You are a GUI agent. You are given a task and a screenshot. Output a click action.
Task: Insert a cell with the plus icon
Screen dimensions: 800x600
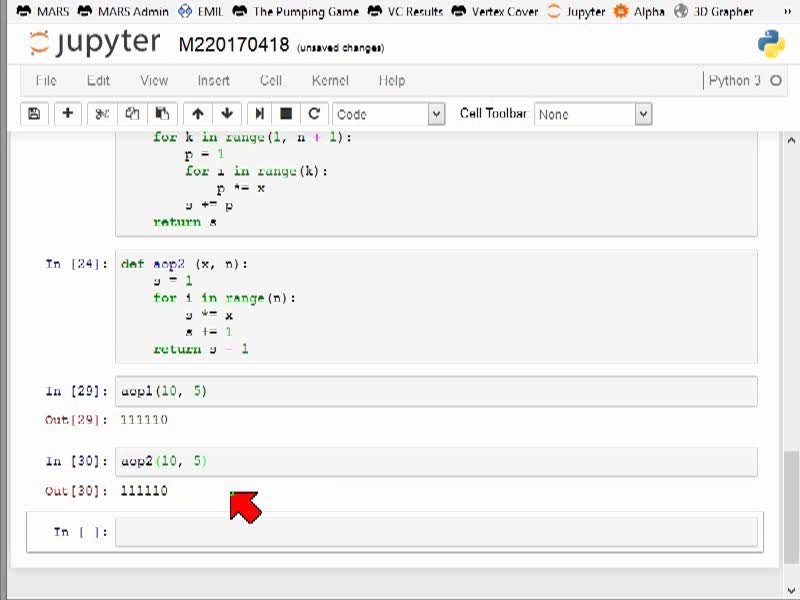[67, 113]
